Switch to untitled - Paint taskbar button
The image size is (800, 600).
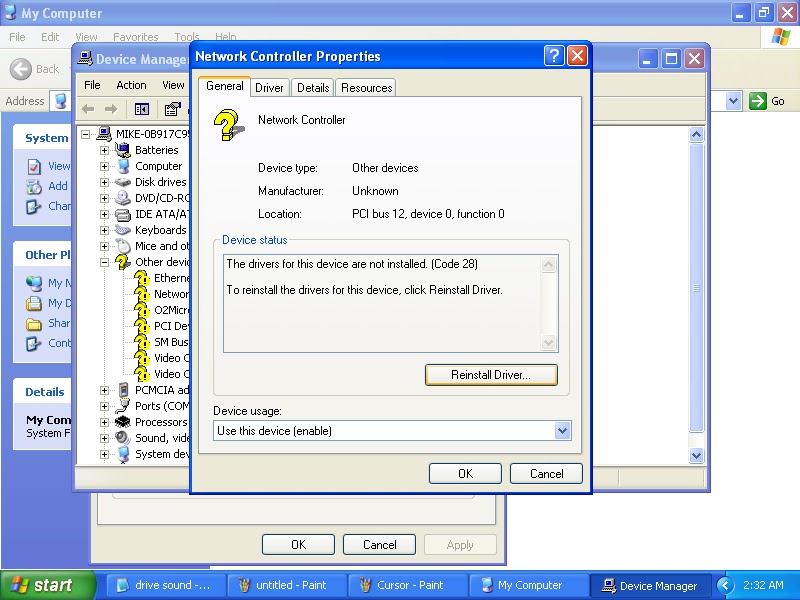click(286, 585)
